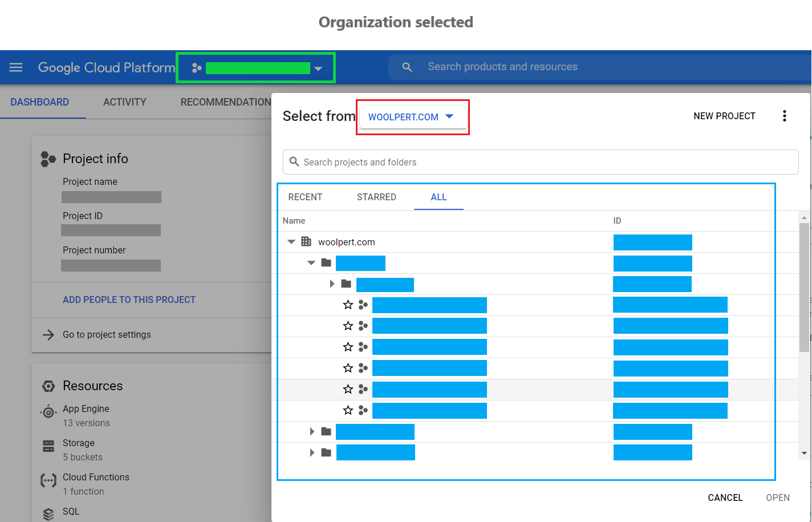The width and height of the screenshot is (812, 522).
Task: Expand the nested subfolder inside first folder
Action: click(332, 284)
